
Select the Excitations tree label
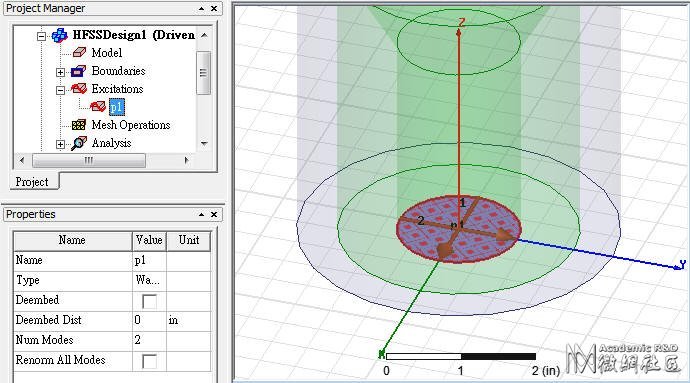pos(117,89)
